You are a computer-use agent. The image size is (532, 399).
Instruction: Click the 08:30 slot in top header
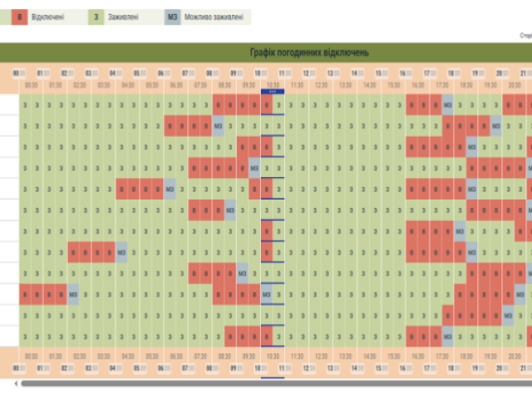[224, 84]
